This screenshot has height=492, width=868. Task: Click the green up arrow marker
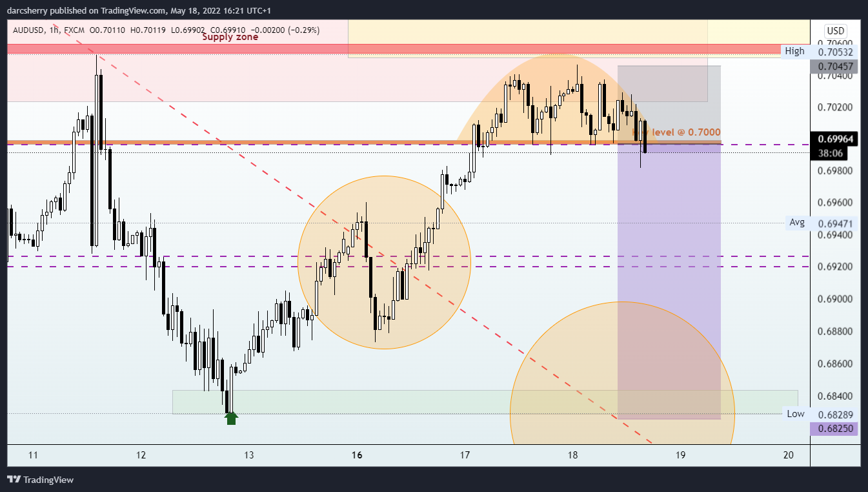[231, 418]
